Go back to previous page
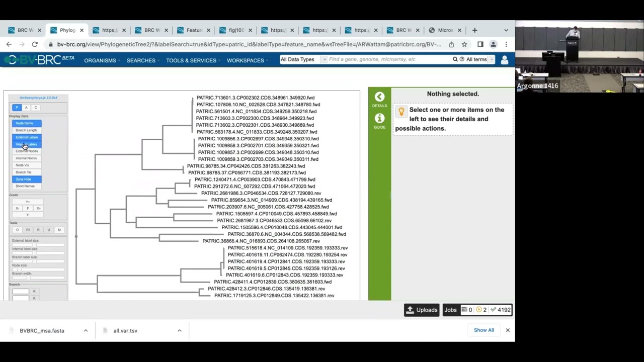644x362 pixels. click(x=9, y=44)
